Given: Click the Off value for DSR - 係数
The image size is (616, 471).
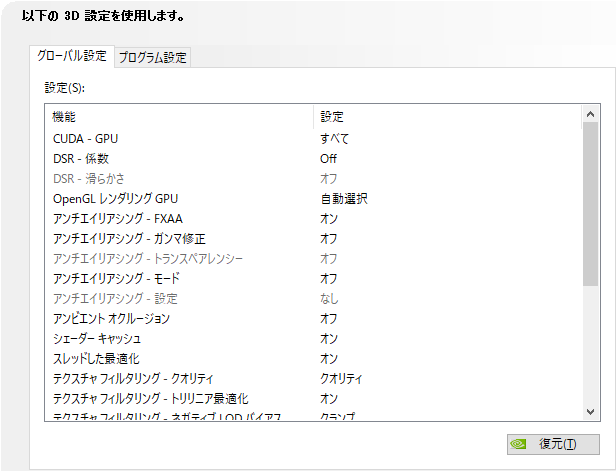Looking at the screenshot, I should coord(328,159).
